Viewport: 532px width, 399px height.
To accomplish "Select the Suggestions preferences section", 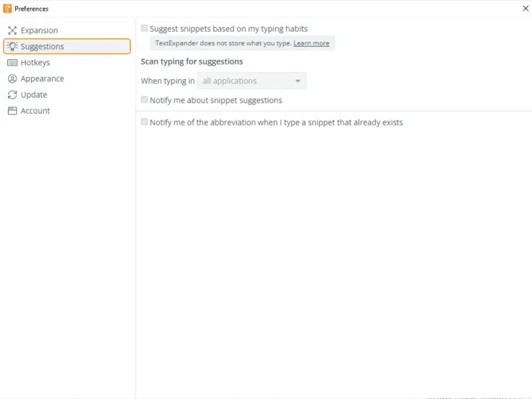I will pos(67,47).
